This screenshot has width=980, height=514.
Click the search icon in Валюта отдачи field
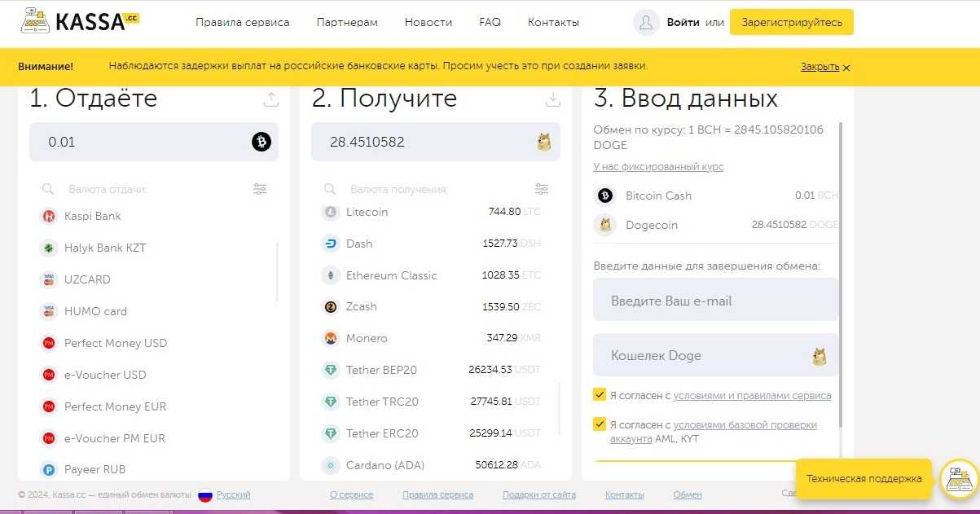49,189
